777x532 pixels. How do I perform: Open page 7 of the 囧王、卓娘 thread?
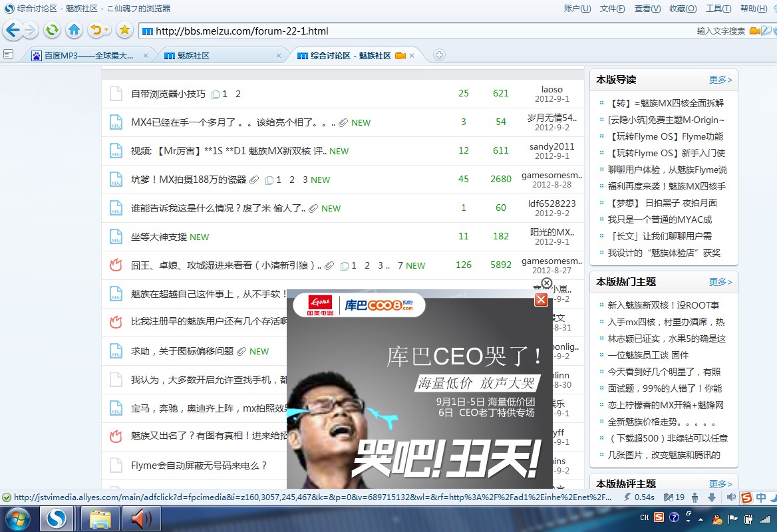[x=400, y=265]
